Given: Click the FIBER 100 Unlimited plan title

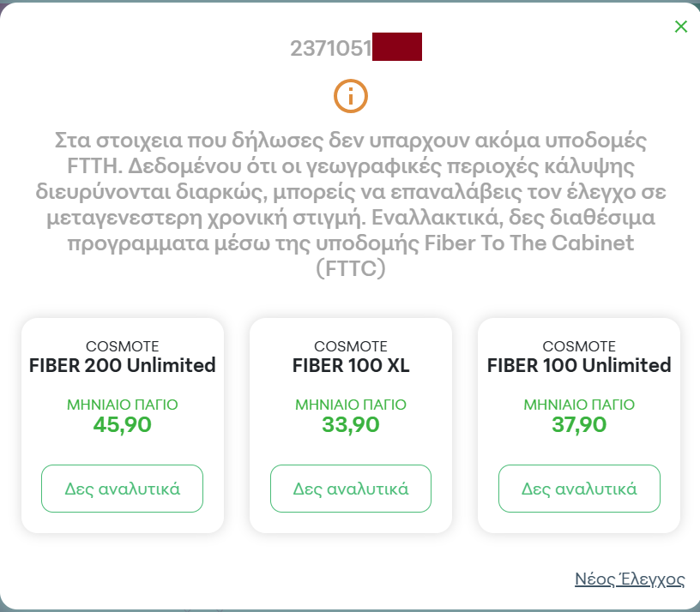Looking at the screenshot, I should pos(579,365).
